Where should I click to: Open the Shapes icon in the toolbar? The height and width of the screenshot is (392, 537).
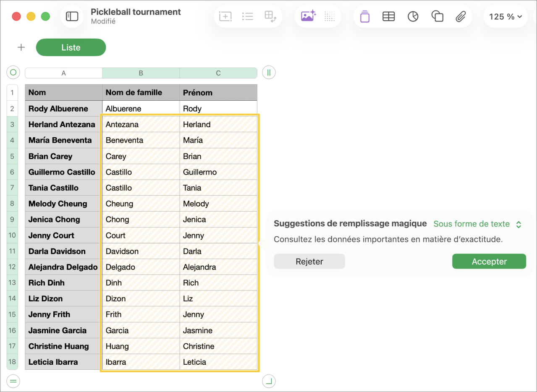pos(437,16)
